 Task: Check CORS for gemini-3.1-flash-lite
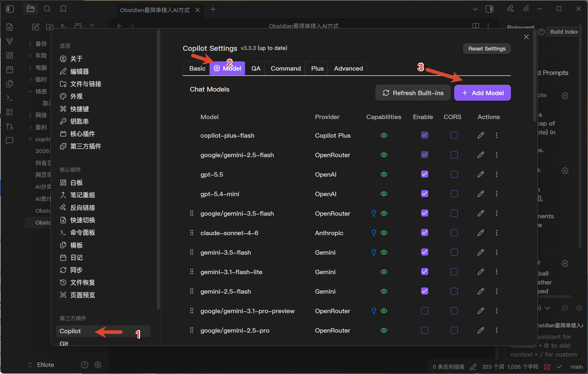click(454, 272)
